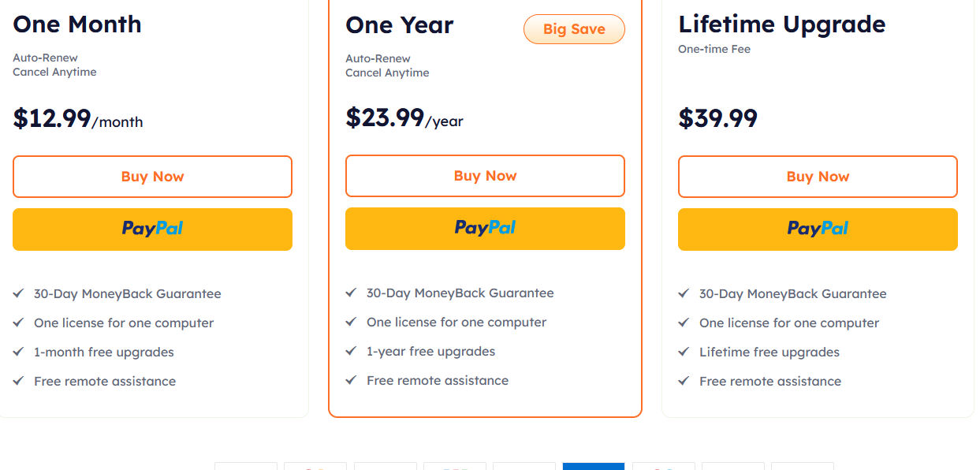
Task: Click the Lifetime plan's Free remote assistance checkmark
Action: tap(684, 381)
